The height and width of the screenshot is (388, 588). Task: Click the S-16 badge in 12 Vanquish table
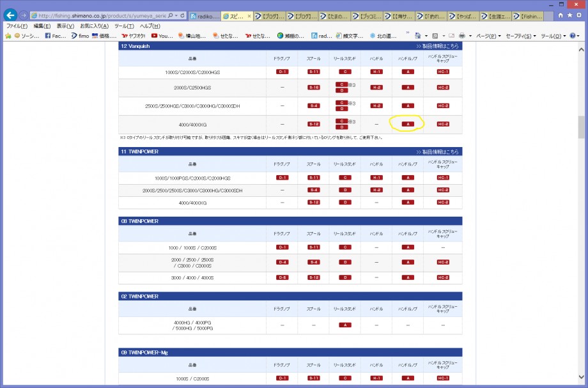(314, 88)
